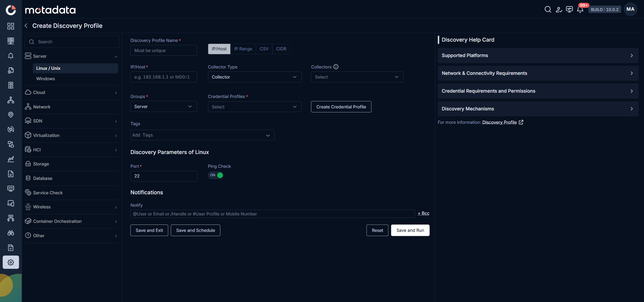Select the IP/Host tab

[219, 49]
